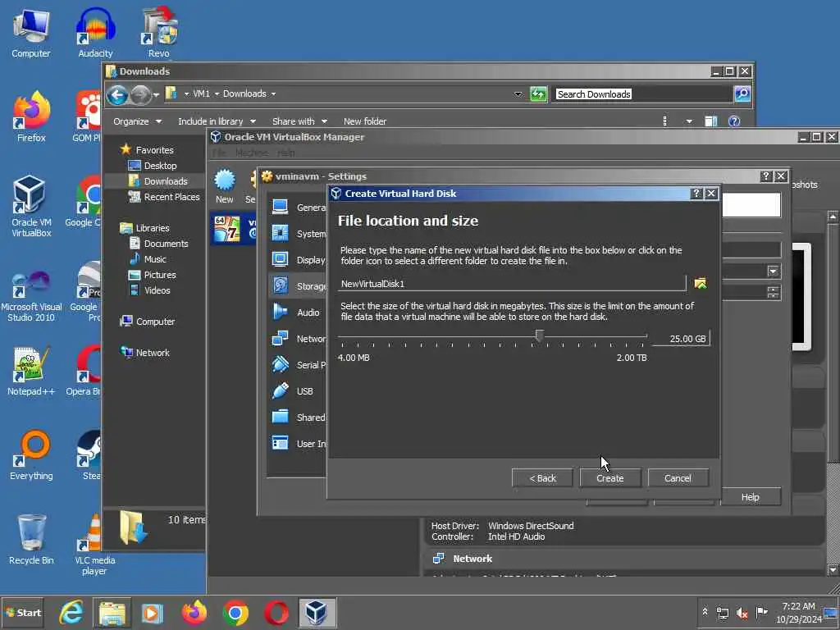The image size is (840, 630).
Task: Open the Organize menu in Downloads
Action: pyautogui.click(x=137, y=121)
